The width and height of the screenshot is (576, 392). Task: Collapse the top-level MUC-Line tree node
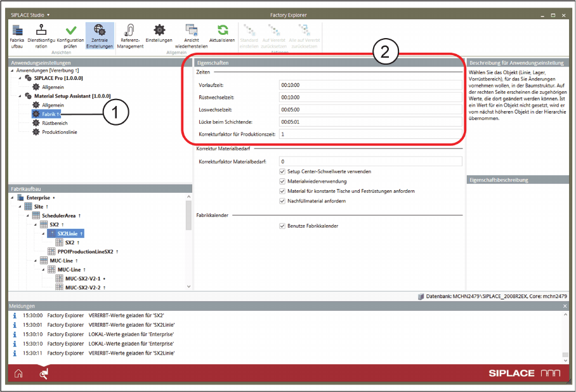(36, 261)
